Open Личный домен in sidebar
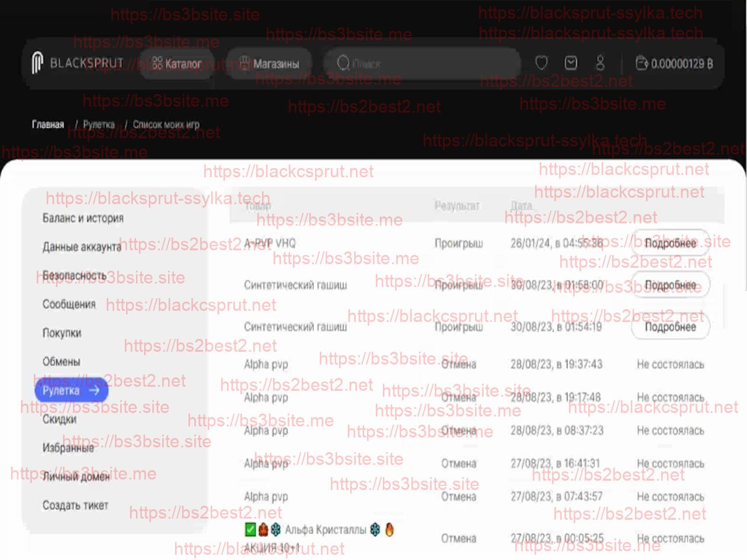Screen dimensions: 747x560 76,477
